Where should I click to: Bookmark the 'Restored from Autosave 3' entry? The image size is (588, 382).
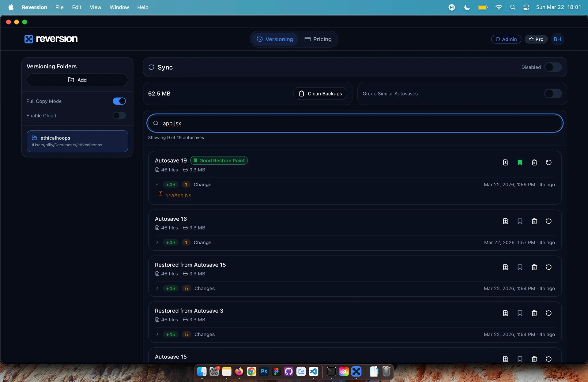pyautogui.click(x=520, y=313)
